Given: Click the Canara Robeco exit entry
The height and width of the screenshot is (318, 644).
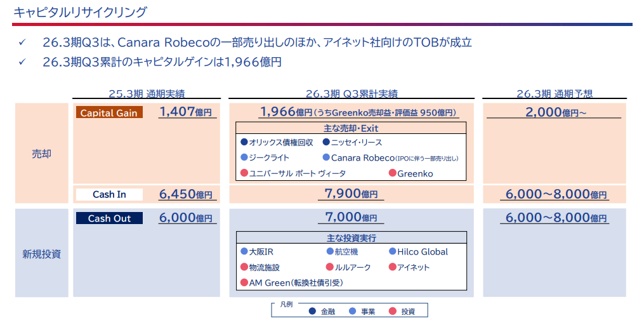Looking at the screenshot, I should tap(395, 158).
